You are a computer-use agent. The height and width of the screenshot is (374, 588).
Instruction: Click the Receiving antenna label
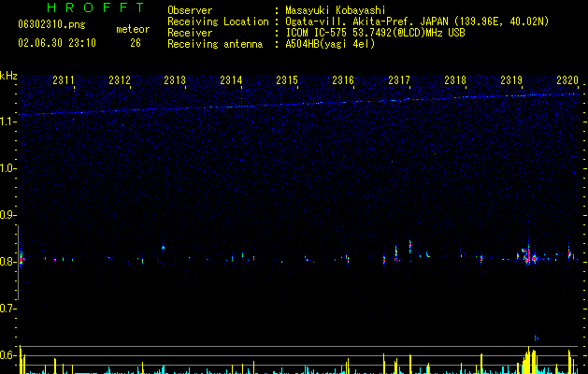pos(215,44)
